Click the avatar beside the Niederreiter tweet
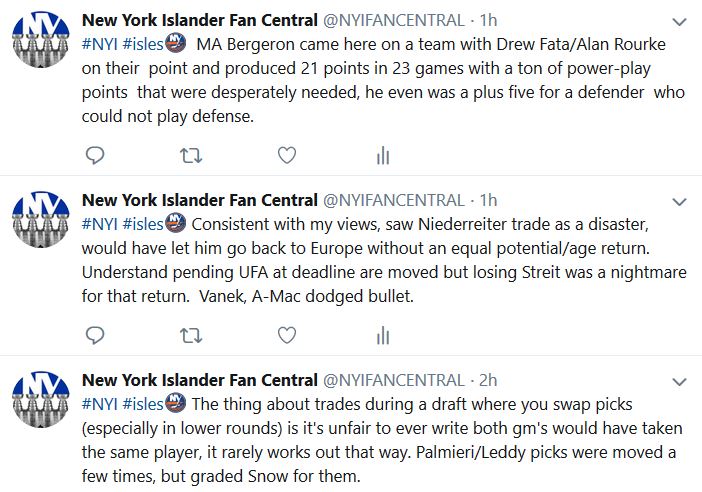 40,222
